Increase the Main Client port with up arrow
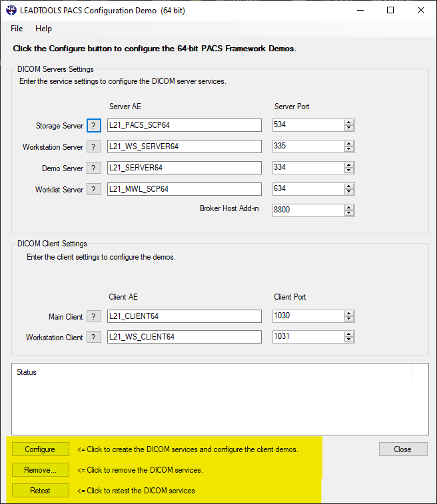The height and width of the screenshot is (504, 437). tap(349, 313)
